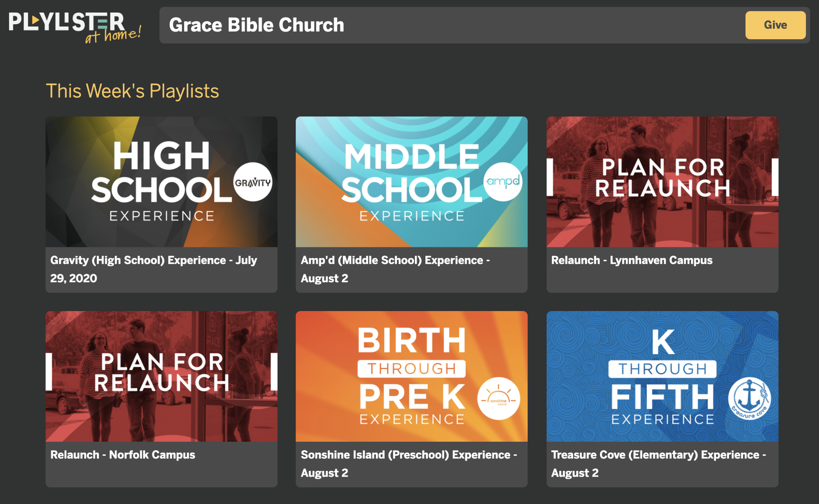Viewport: 819px width, 504px height.
Task: Click the This Week's Playlists heading
Action: [133, 91]
